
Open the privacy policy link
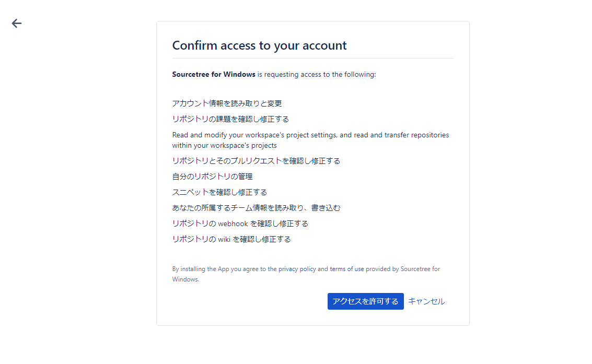click(297, 269)
